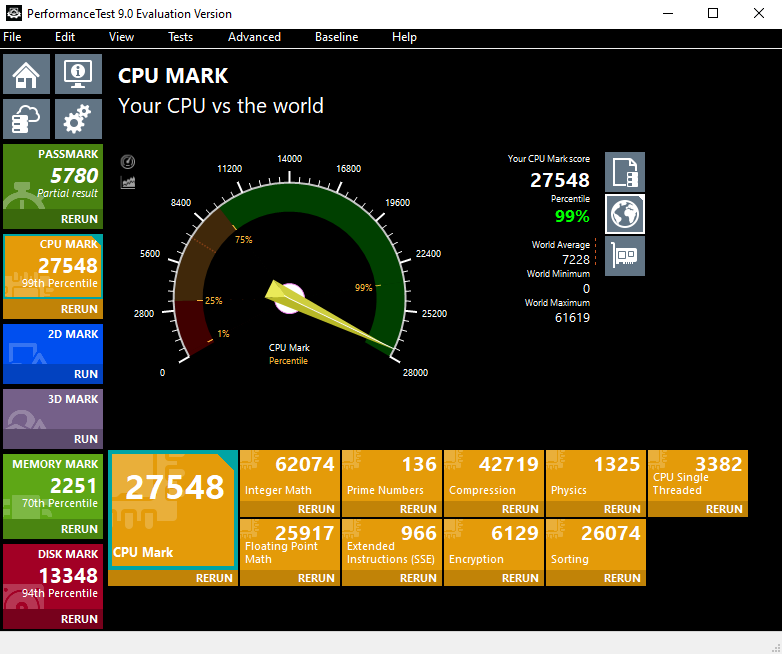Switch to distribution chart view icon
Image resolution: width=782 pixels, height=654 pixels.
(x=128, y=182)
